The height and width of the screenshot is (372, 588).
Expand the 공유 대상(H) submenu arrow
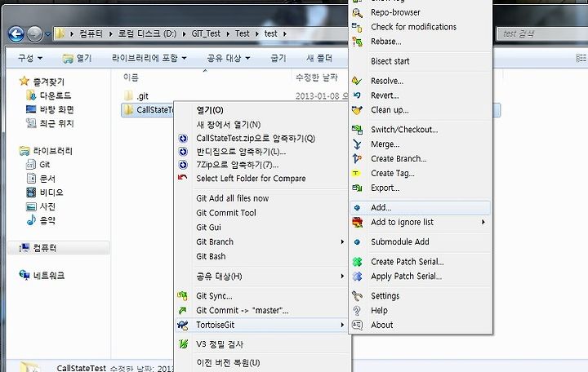342,277
